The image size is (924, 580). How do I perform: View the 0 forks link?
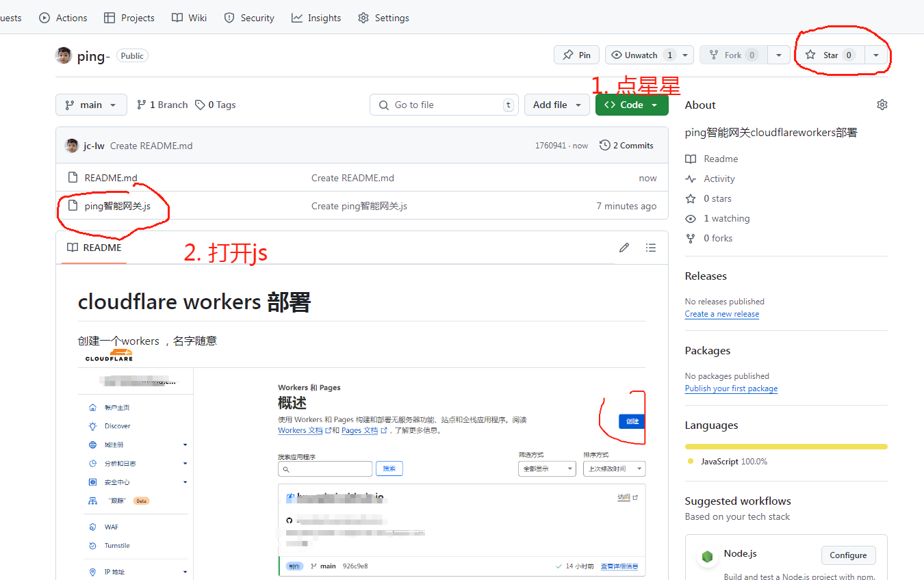[x=709, y=238]
